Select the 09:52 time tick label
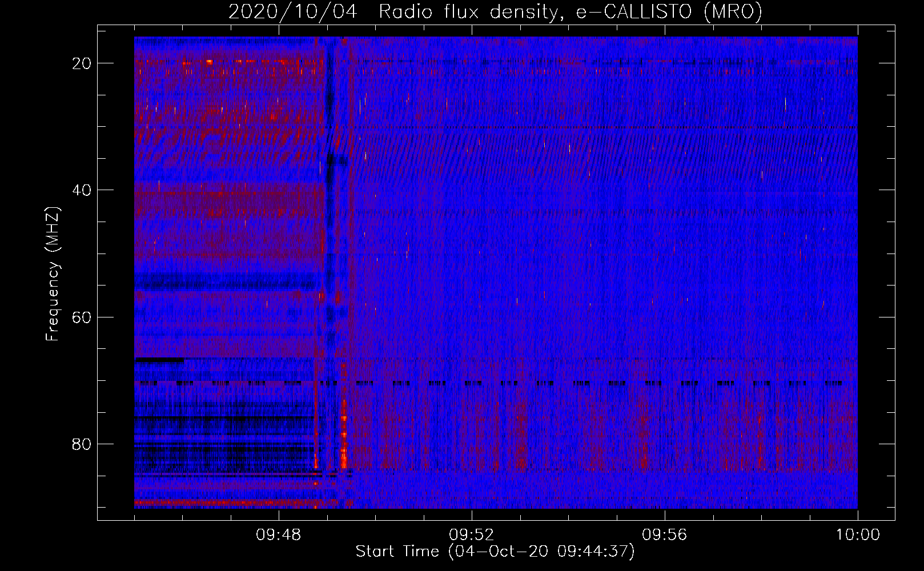The image size is (924, 571). coord(471,535)
